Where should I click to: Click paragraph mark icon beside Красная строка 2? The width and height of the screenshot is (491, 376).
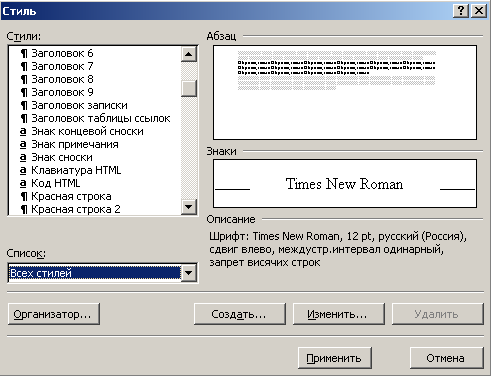(24, 210)
